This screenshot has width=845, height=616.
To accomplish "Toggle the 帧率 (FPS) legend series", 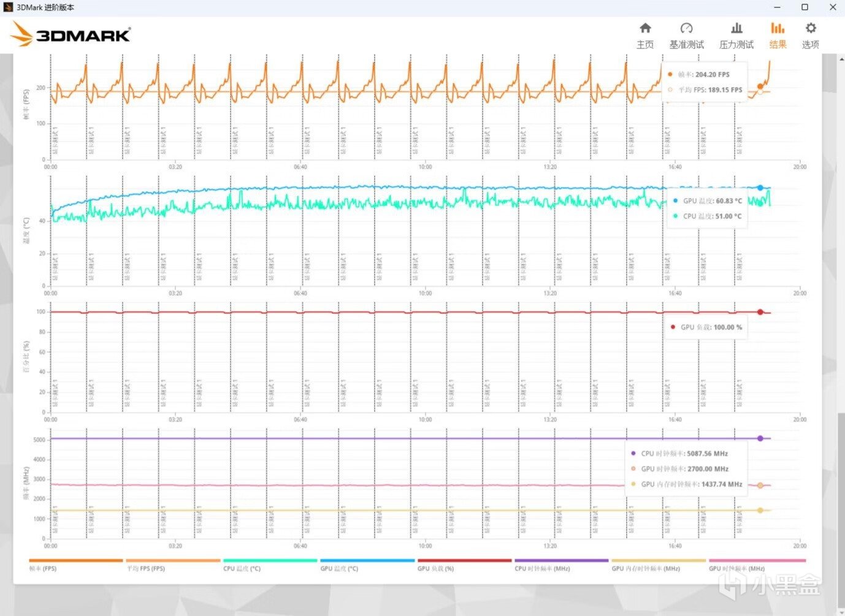I will (x=76, y=565).
